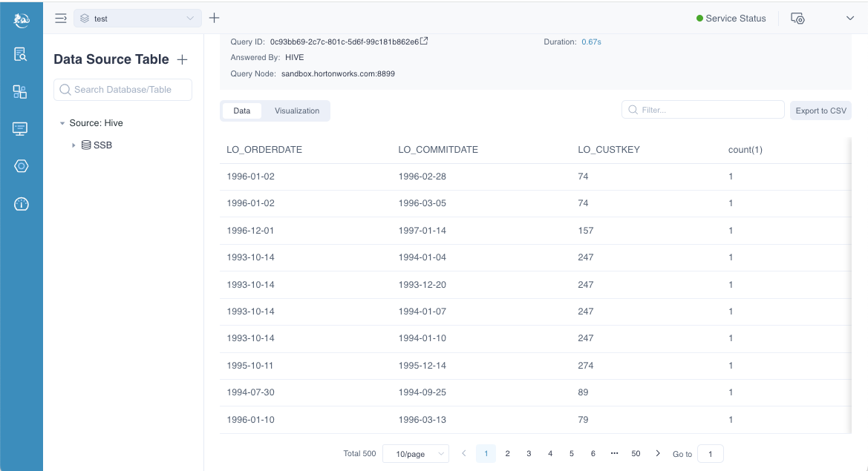Open the test project dropdown
The width and height of the screenshot is (868, 471).
(137, 19)
